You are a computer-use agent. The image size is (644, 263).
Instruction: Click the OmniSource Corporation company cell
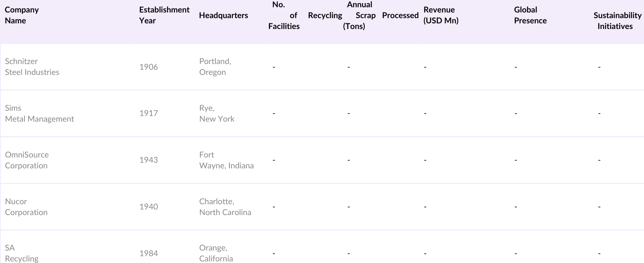[27, 160]
